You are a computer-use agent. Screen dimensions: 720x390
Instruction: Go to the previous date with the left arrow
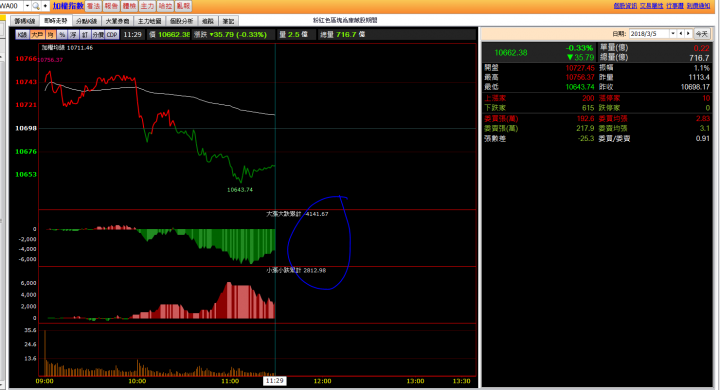pos(681,34)
